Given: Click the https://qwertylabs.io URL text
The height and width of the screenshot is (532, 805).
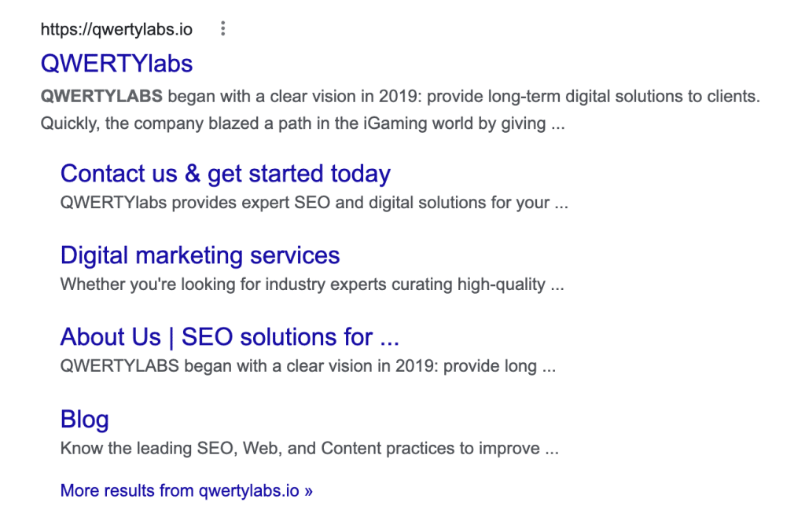Looking at the screenshot, I should [x=116, y=30].
